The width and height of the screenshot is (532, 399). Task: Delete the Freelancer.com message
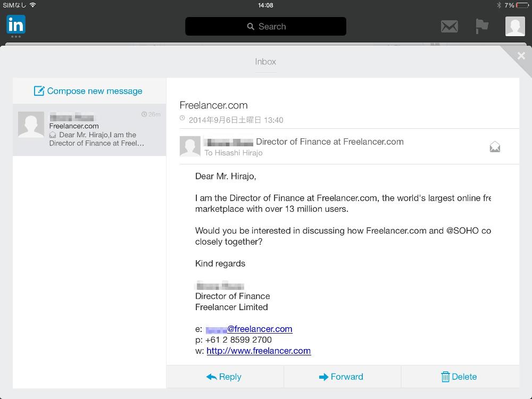click(459, 377)
